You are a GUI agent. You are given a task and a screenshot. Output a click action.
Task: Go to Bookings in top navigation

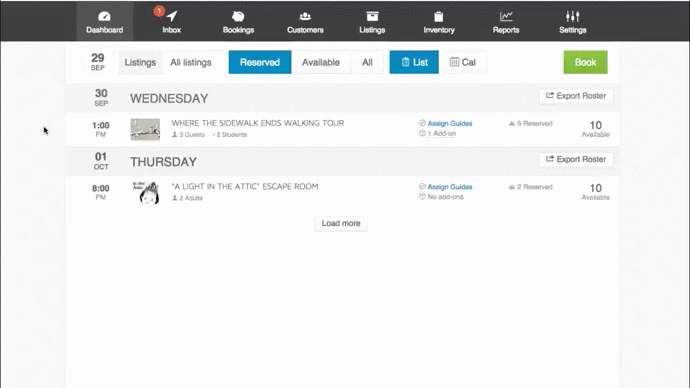tap(238, 22)
